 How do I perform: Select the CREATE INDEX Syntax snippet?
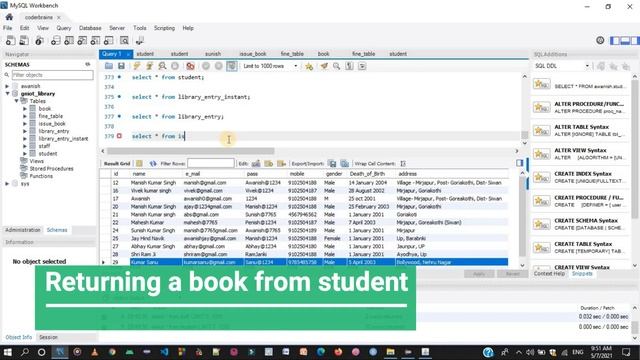pos(581,177)
